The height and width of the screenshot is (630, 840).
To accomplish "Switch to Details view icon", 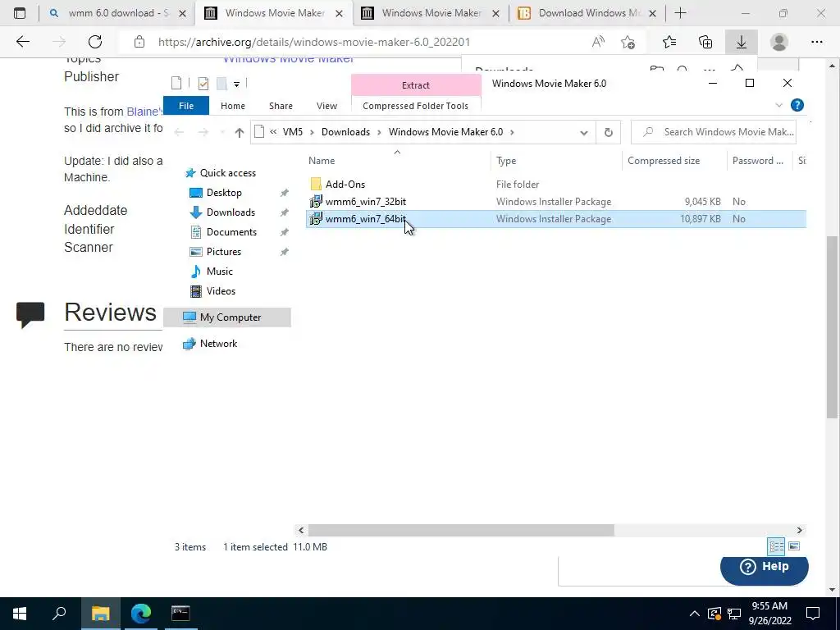I will (776, 546).
